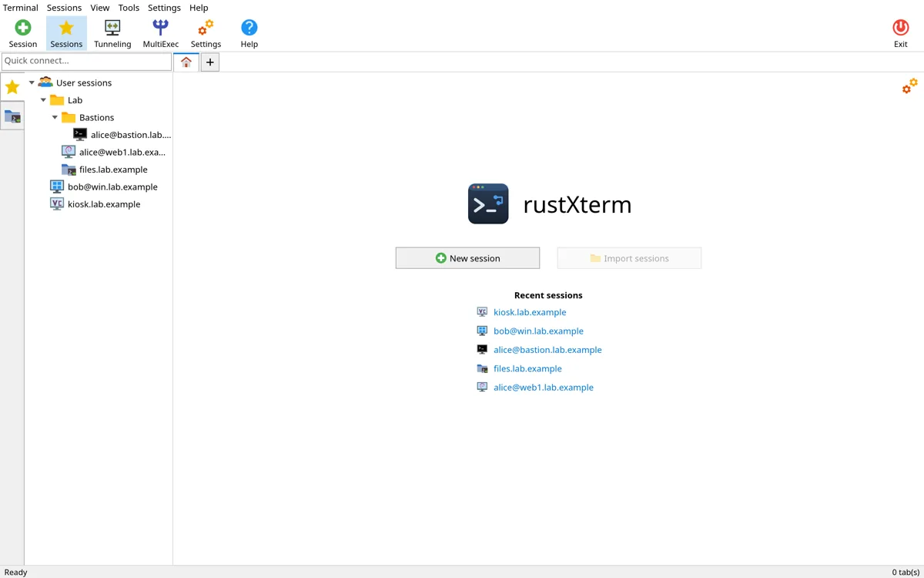The width and height of the screenshot is (924, 578).
Task: Collapse the User sessions tree node
Action: tap(32, 82)
